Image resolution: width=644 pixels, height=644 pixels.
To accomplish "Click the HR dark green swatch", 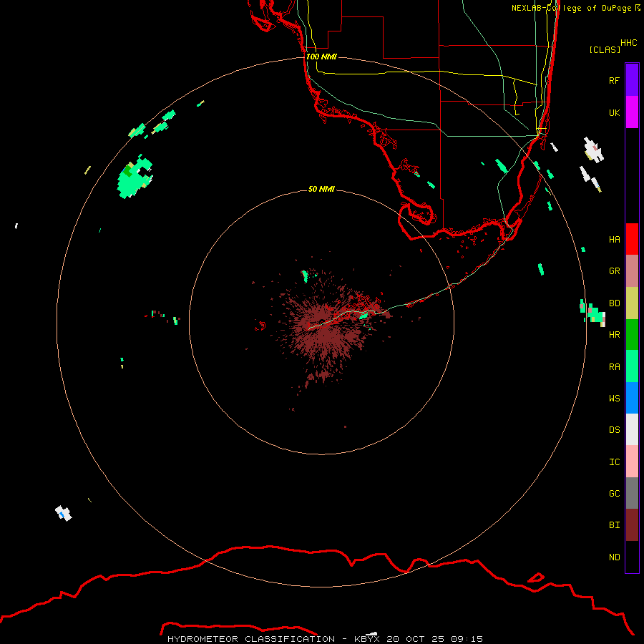I will (632, 335).
